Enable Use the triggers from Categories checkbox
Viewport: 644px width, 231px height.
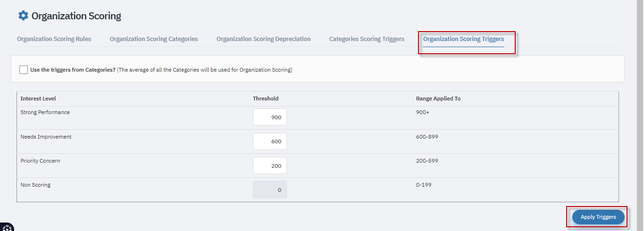pos(24,70)
